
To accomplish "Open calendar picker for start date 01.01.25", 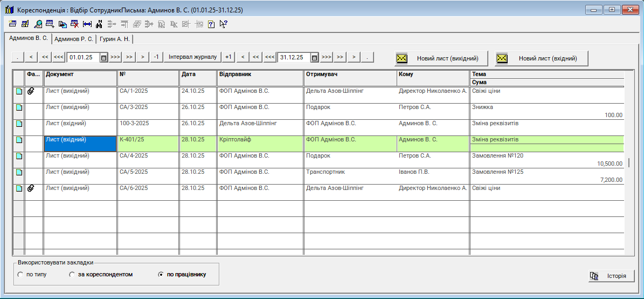I will (103, 57).
